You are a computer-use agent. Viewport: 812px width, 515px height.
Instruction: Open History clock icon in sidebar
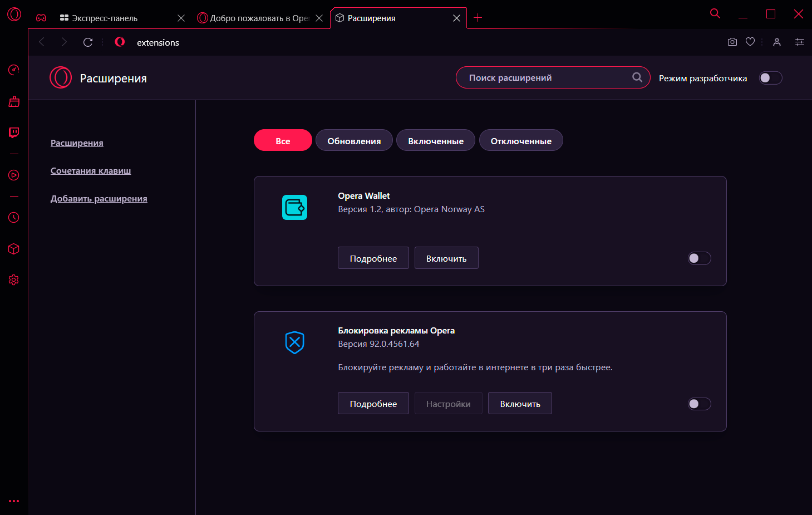(x=14, y=218)
